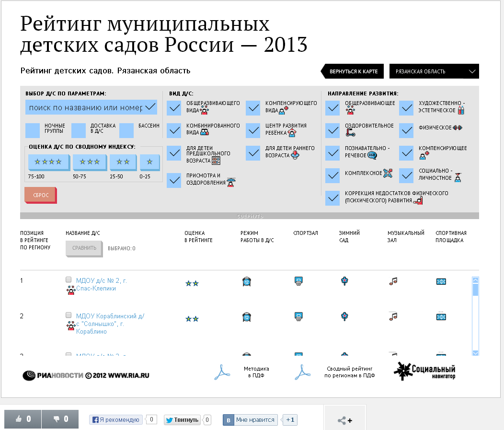Collapse the filter panel via Свернуть
504x430 pixels.
pyautogui.click(x=250, y=216)
